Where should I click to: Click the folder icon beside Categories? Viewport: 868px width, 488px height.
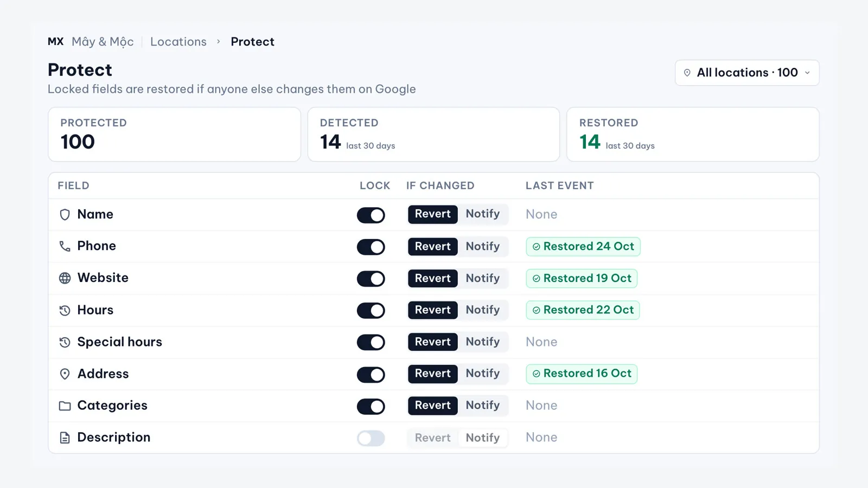click(65, 406)
